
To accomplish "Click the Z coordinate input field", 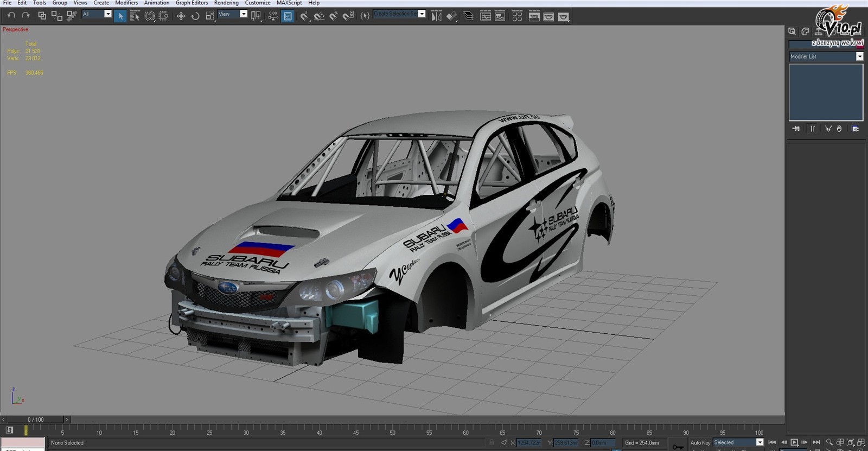I will [x=603, y=443].
